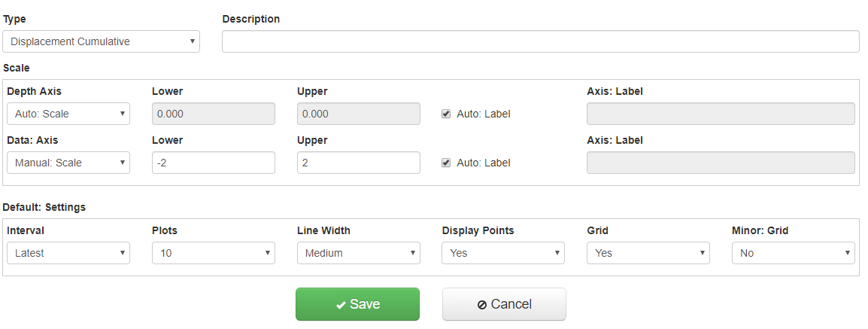Click Data: Axis Upper value field
The image size is (868, 329).
tap(359, 163)
